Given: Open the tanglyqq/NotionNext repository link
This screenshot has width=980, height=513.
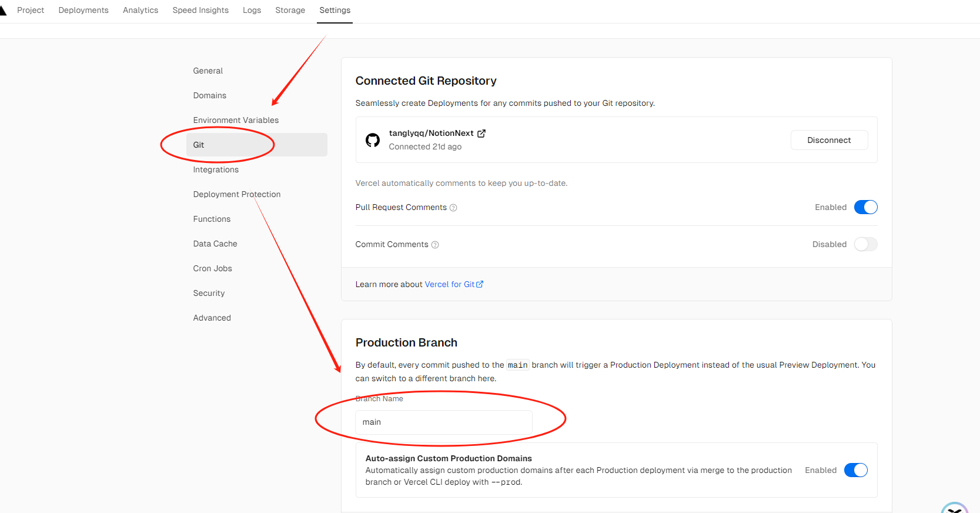Looking at the screenshot, I should pyautogui.click(x=431, y=134).
